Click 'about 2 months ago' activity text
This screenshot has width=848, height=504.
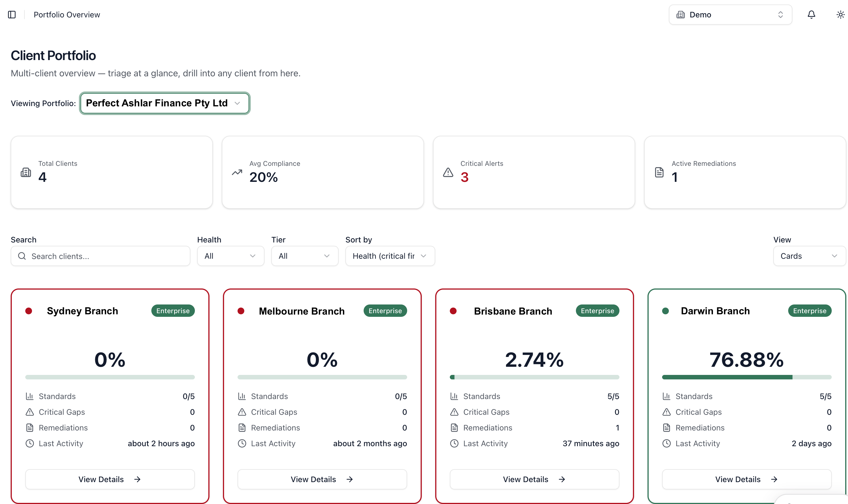(x=370, y=444)
